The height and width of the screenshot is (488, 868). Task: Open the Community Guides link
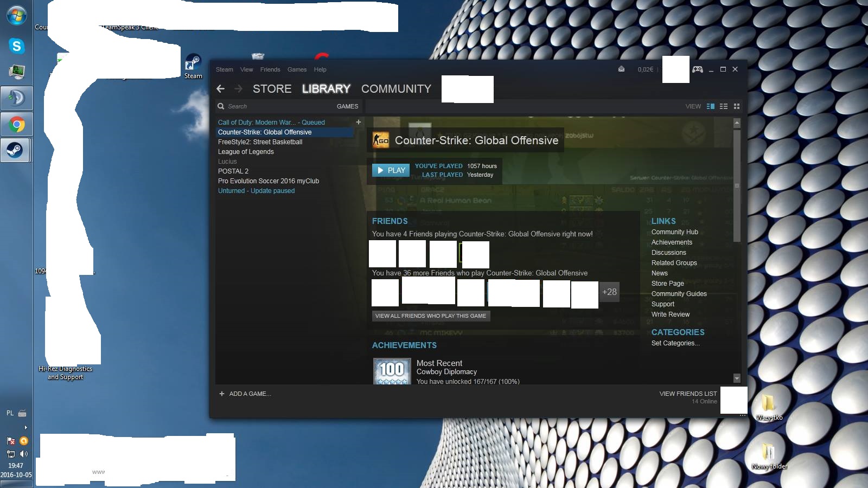[679, 294]
